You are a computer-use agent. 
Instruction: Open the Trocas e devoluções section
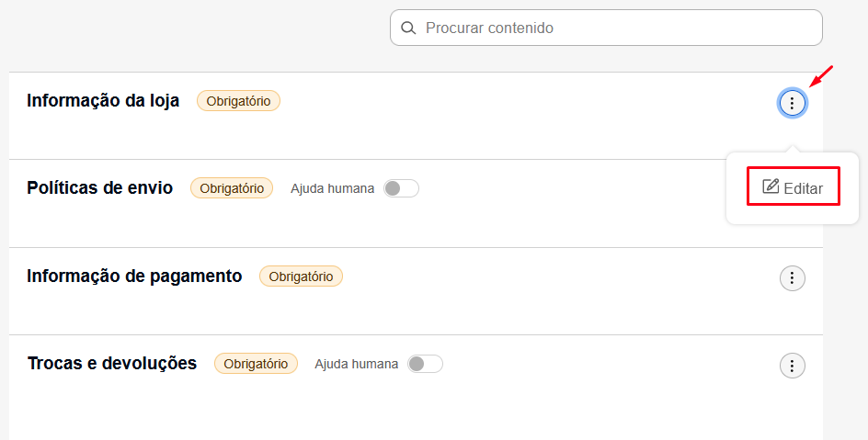point(112,363)
